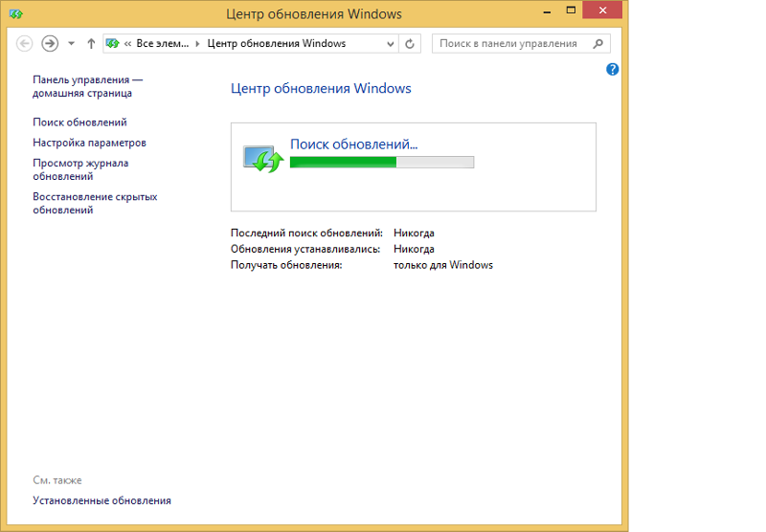Open the «Установленные обновления» link

point(101,500)
